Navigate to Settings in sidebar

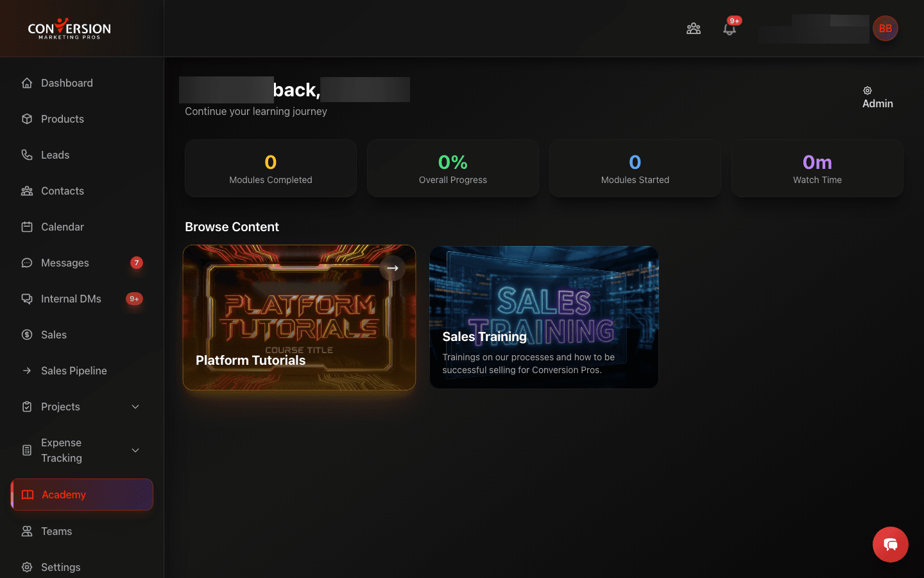click(x=60, y=567)
